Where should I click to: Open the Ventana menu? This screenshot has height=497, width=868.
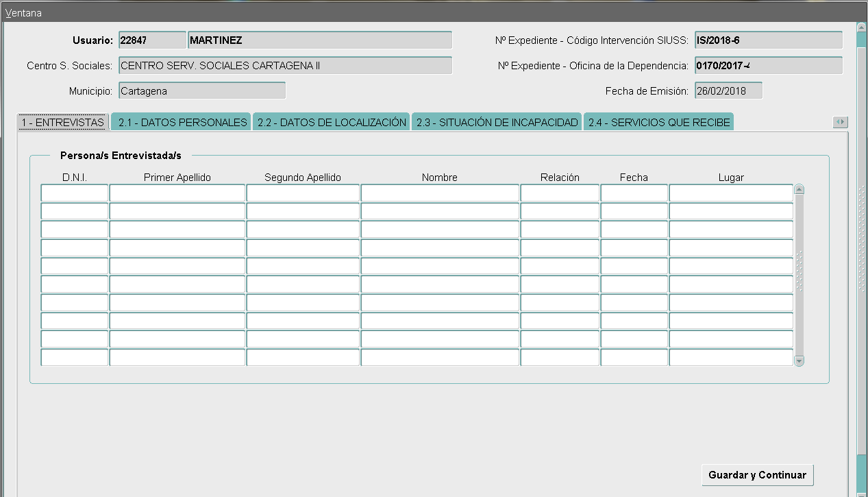pos(23,13)
